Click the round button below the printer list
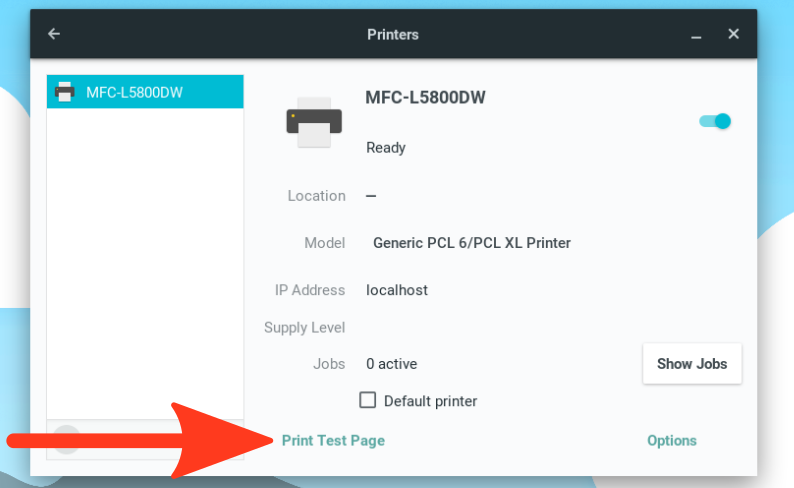The height and width of the screenshot is (488, 794). pos(66,439)
